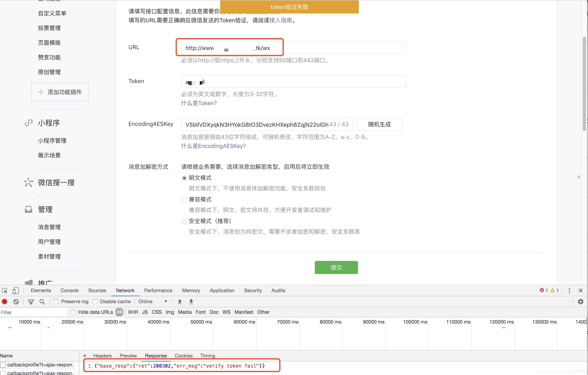
Task: Click the 微信搜一搜 spark icon
Action: pyautogui.click(x=29, y=182)
